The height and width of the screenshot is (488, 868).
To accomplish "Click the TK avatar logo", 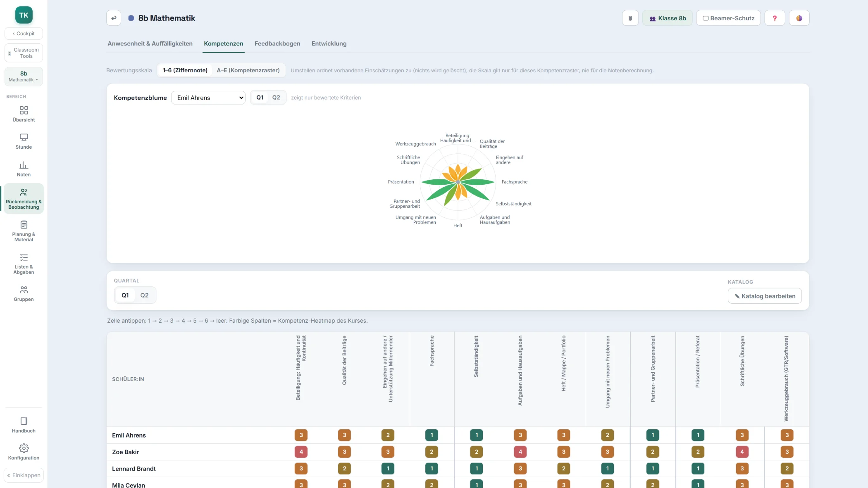I will tap(24, 15).
